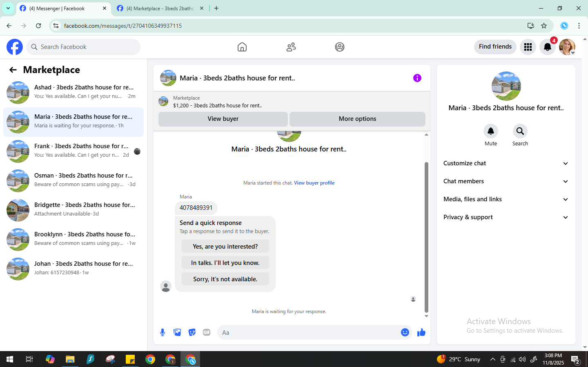
Task: Open the View buyer profile link
Action: pos(314,183)
